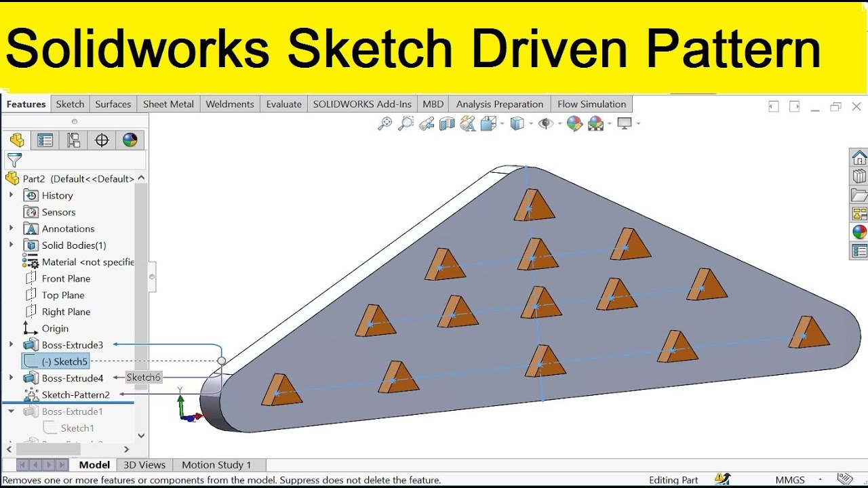Click the Apply Scene icon

tap(595, 123)
